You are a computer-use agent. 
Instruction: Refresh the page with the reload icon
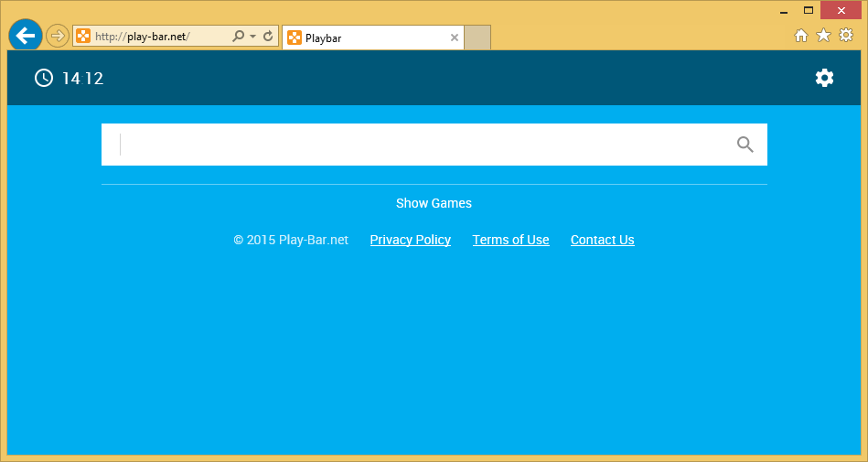(268, 37)
